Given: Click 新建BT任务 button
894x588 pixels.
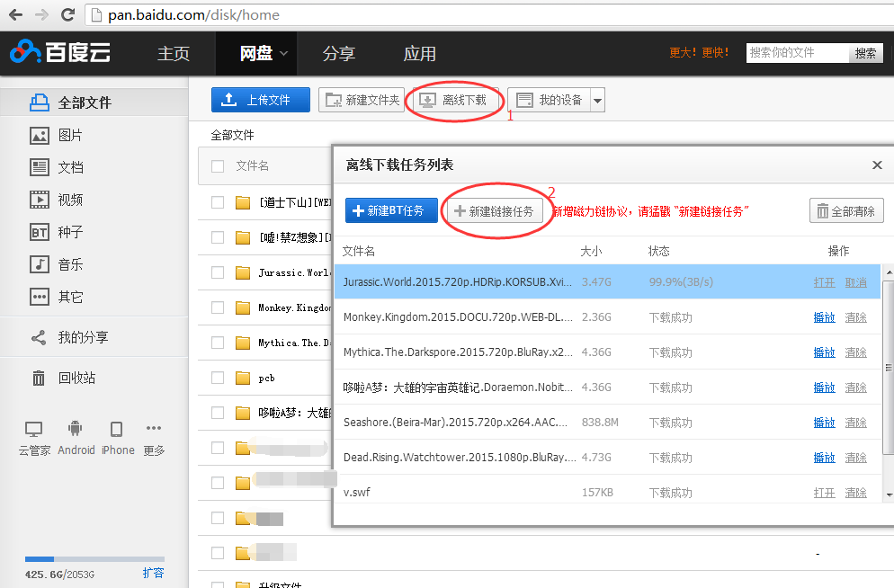Looking at the screenshot, I should [392, 210].
